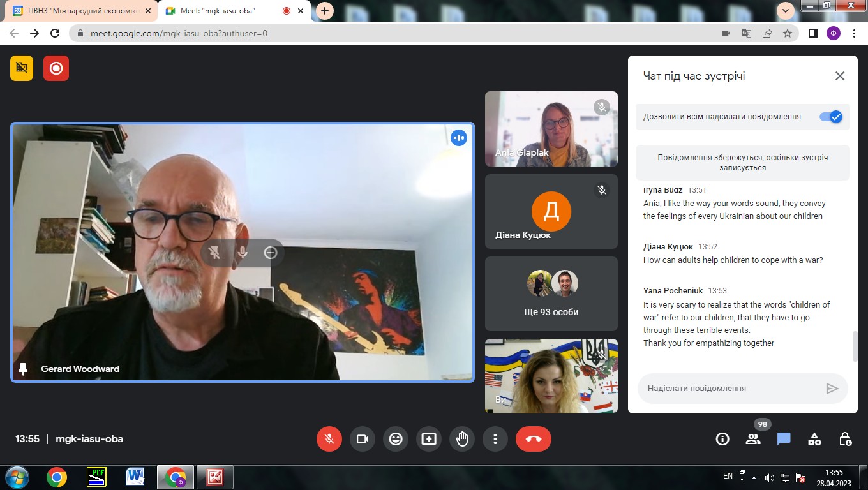Click the meeting code 'mgk-iasu-oba' label
This screenshot has height=490, width=868.
(89, 439)
